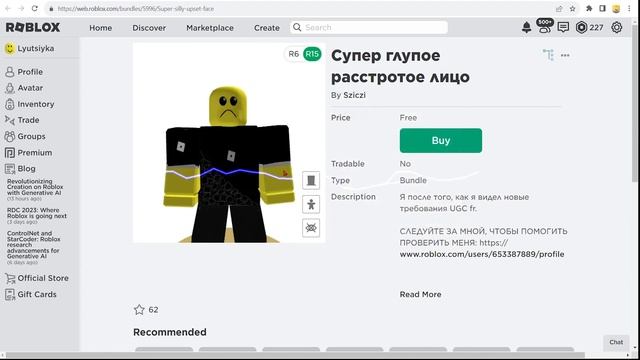This screenshot has width=640, height=360.
Task: Click the browser forward arrow
Action: pos(21,9)
